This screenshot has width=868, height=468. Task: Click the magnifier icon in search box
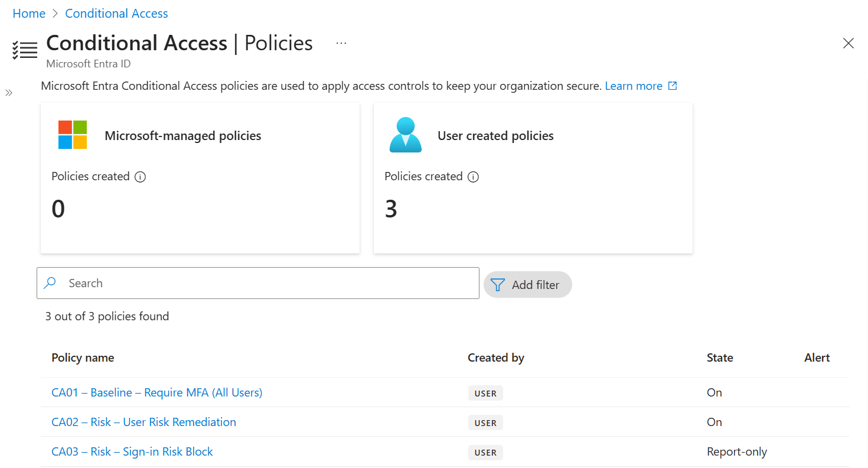(51, 283)
